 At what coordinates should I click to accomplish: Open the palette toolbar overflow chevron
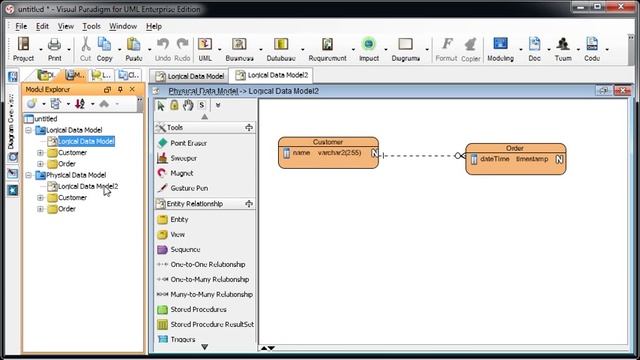[218, 105]
